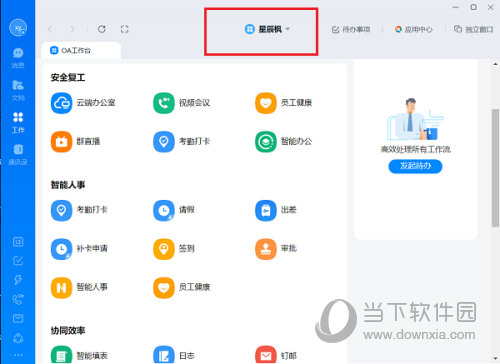500x364 pixels.
Task: Open 智能办公 smart office app
Action: (x=284, y=142)
